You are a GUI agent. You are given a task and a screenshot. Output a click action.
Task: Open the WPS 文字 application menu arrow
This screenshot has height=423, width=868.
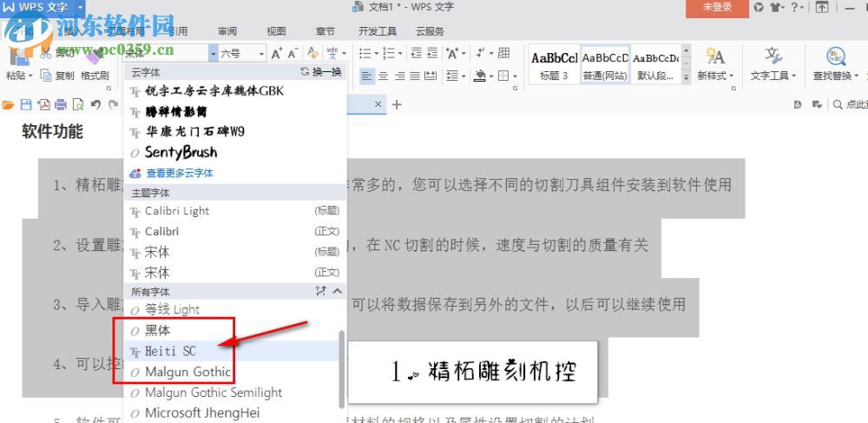coord(80,7)
